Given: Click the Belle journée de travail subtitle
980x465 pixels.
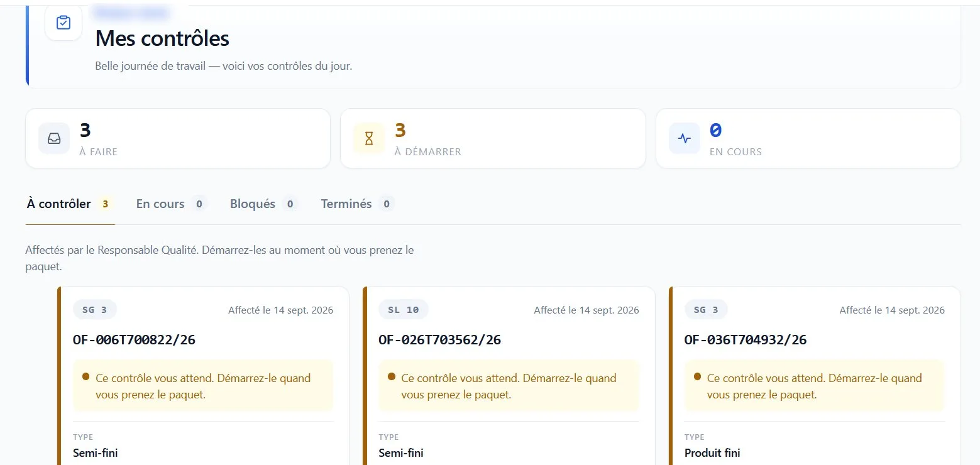Looking at the screenshot, I should tap(224, 66).
